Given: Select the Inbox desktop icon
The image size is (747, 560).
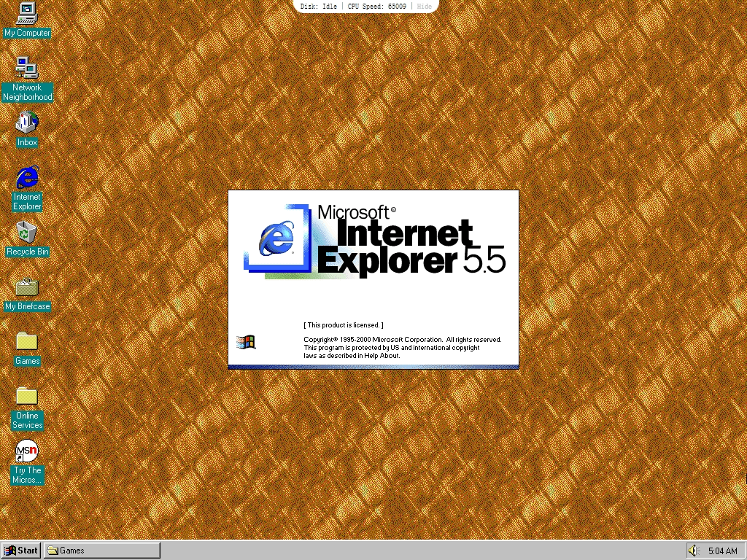Looking at the screenshot, I should pos(27,122).
